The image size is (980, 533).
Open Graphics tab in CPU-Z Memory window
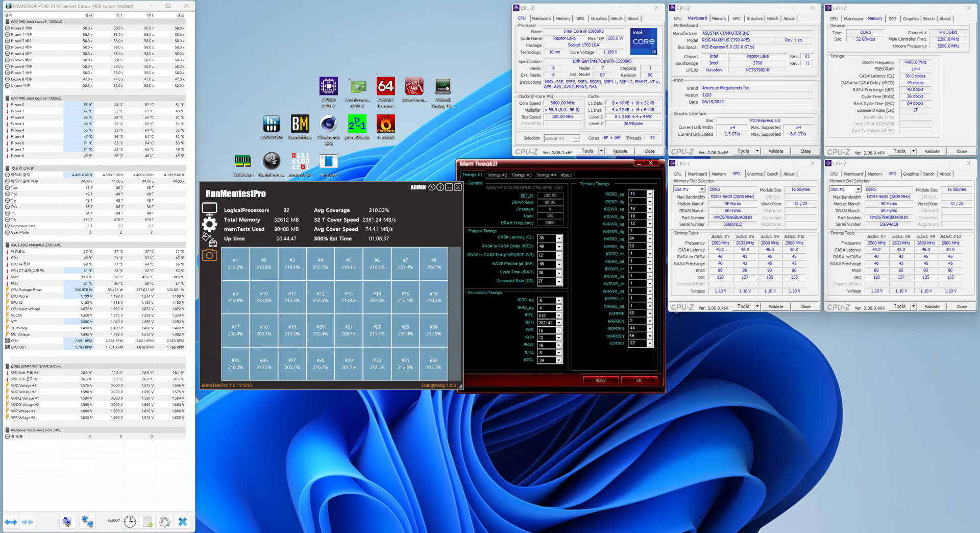[x=911, y=18]
